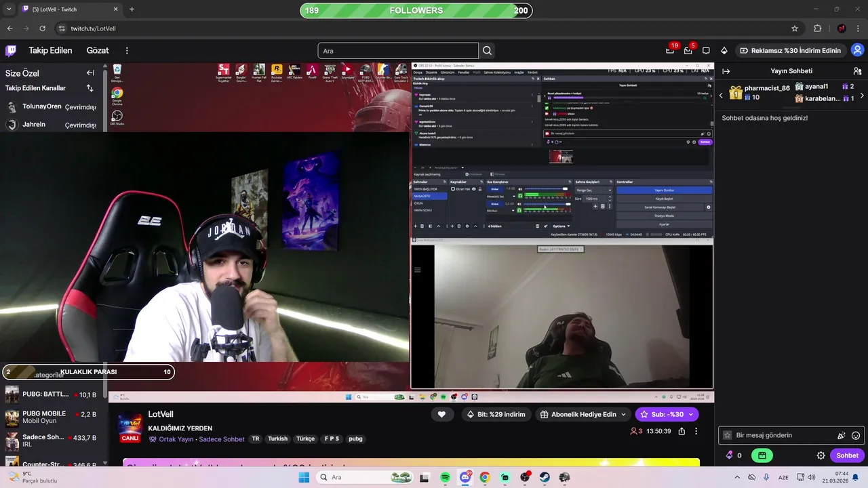Image resolution: width=868 pixels, height=488 pixels.
Task: Show hidden system tray icons chevron
Action: coord(737,477)
